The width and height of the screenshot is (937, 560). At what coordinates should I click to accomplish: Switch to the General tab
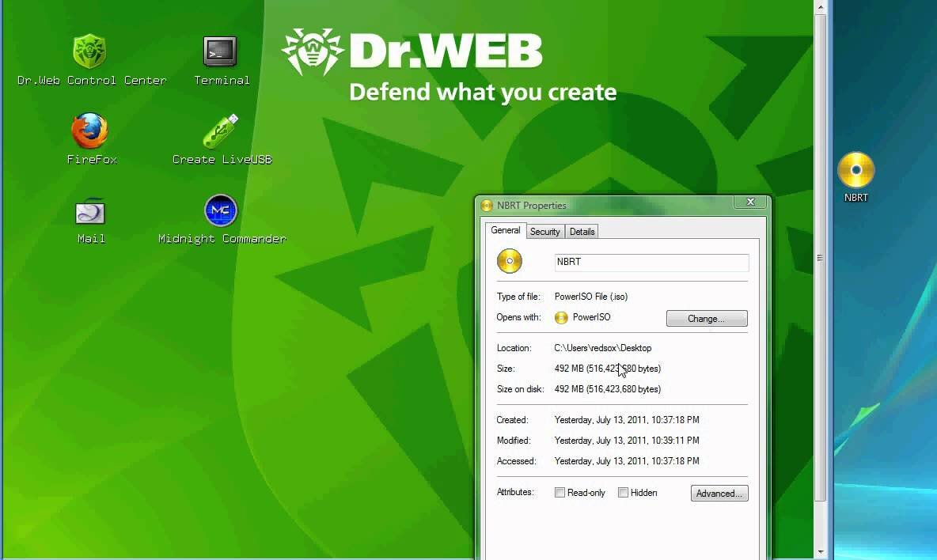pos(506,230)
